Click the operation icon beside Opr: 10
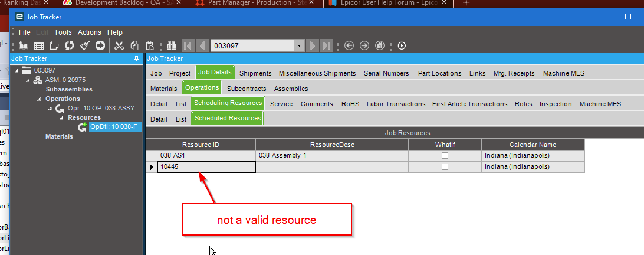Viewport: 644px width, 255px height. click(x=60, y=109)
